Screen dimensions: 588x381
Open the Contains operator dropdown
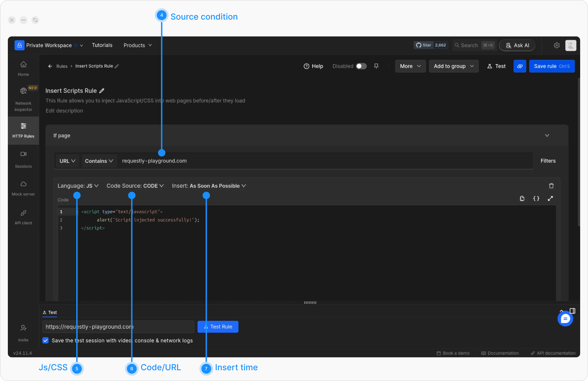pos(99,161)
